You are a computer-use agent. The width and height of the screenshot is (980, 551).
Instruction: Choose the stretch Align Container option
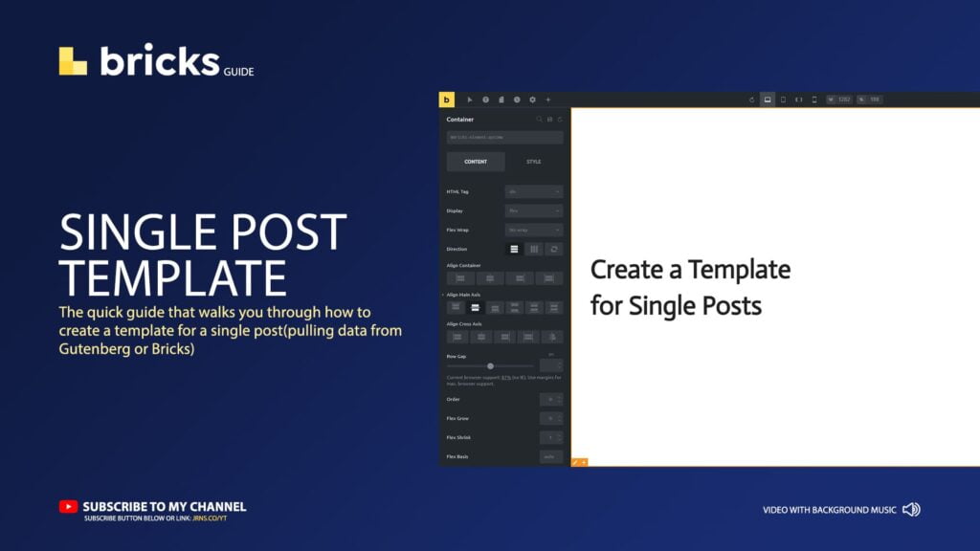click(x=548, y=278)
